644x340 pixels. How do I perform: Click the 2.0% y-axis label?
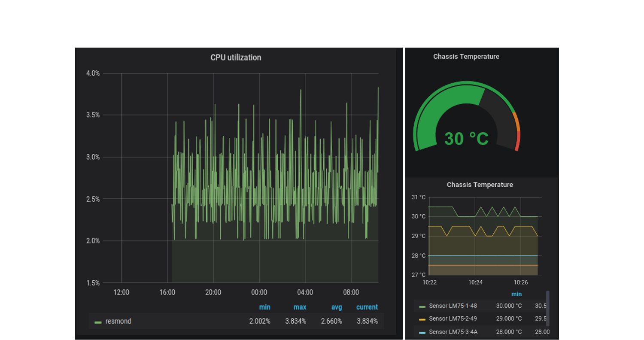tap(93, 241)
